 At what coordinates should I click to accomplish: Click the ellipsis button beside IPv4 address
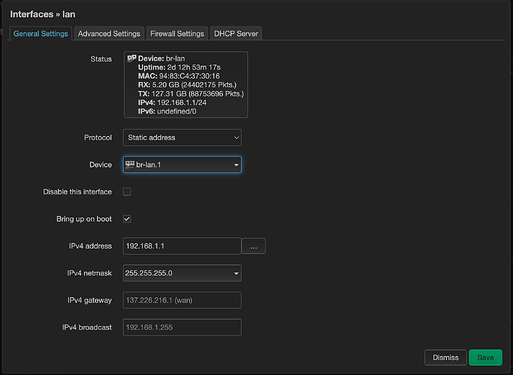(254, 246)
